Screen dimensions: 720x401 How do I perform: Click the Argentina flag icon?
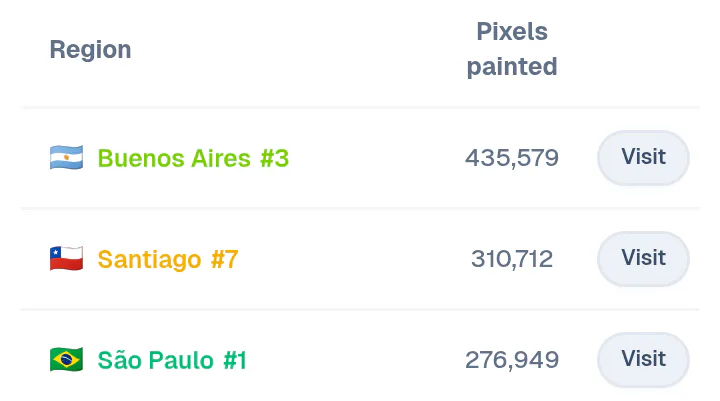pos(67,158)
